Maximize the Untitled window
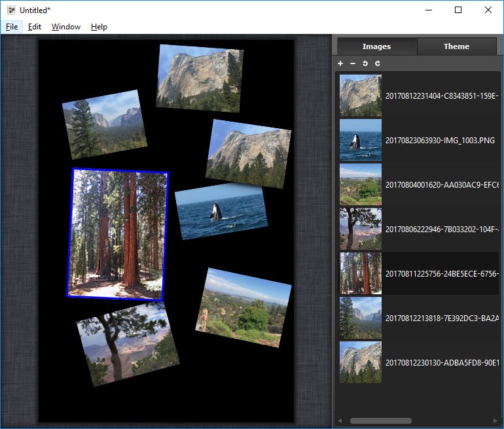 458,10
